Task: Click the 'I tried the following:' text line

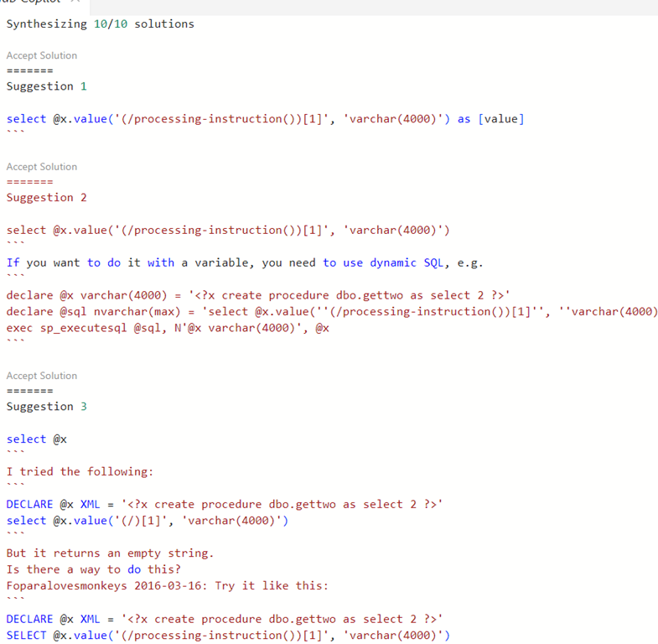Action: [x=80, y=472]
